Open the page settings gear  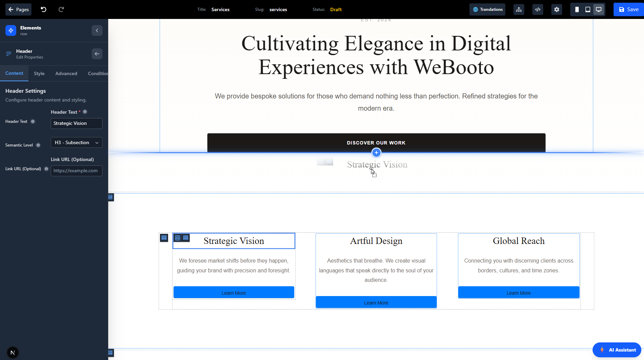coord(556,9)
